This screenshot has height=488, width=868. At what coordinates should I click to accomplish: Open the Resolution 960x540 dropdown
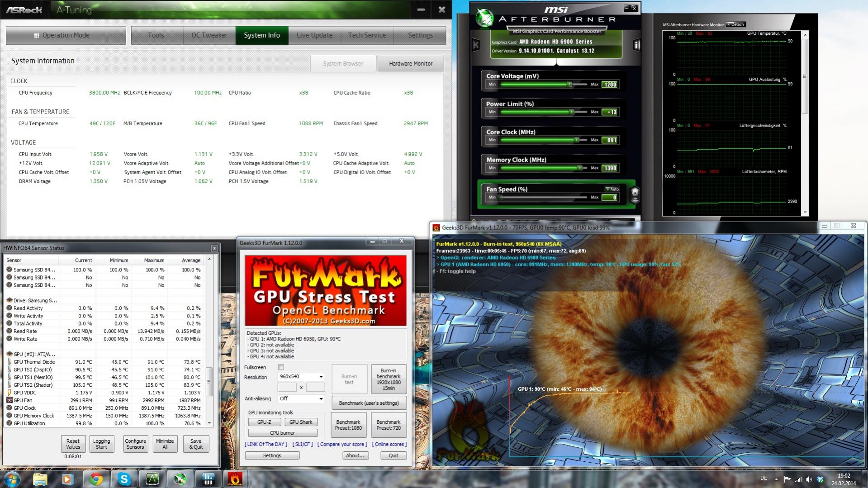[301, 376]
